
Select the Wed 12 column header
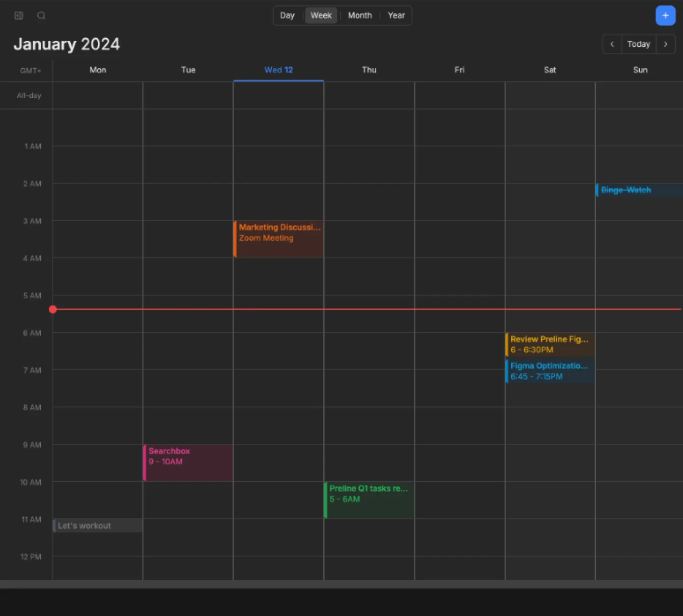click(278, 70)
